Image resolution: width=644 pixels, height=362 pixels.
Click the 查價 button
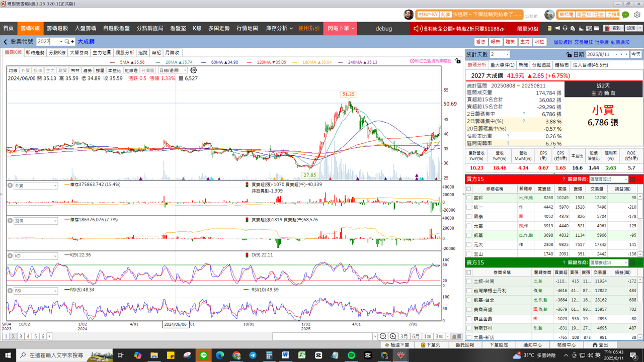pyautogui.click(x=456, y=336)
